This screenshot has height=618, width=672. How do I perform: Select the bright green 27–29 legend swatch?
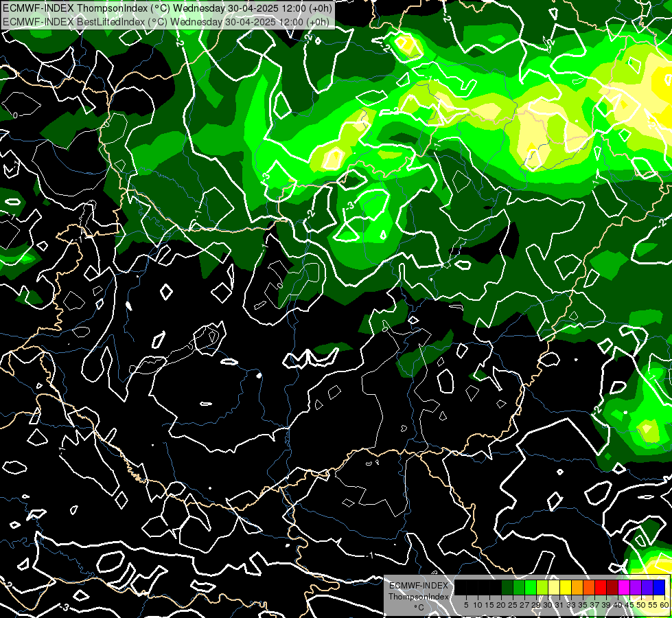pos(531,587)
